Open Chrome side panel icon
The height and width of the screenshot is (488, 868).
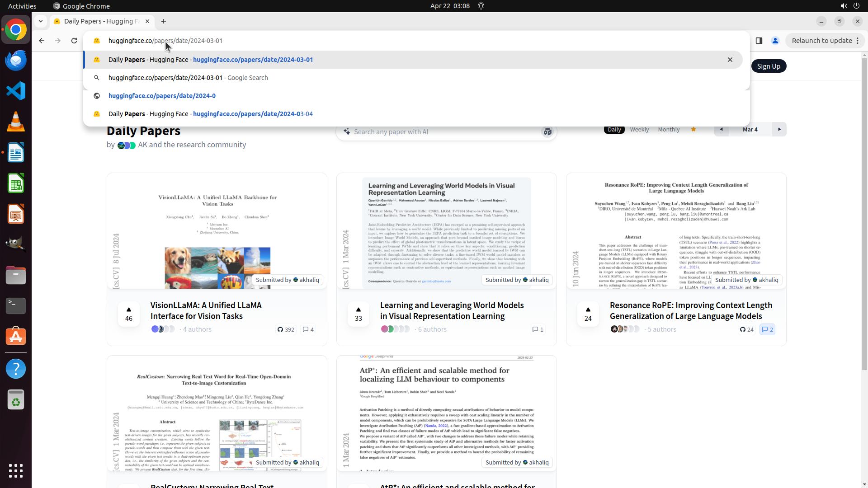759,41
